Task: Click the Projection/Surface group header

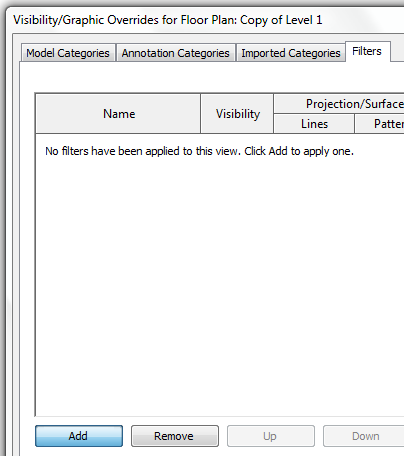Action: [x=339, y=104]
